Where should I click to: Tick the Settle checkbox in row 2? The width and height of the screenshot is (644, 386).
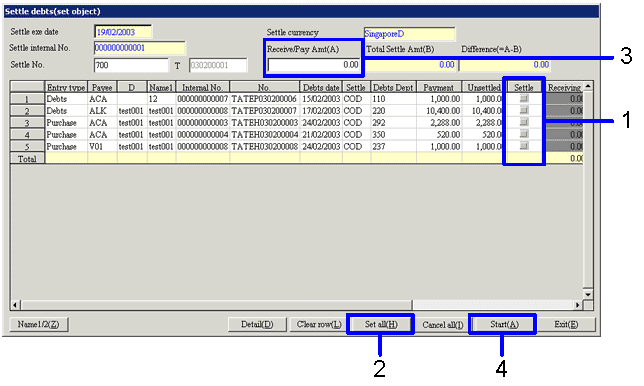tap(524, 110)
